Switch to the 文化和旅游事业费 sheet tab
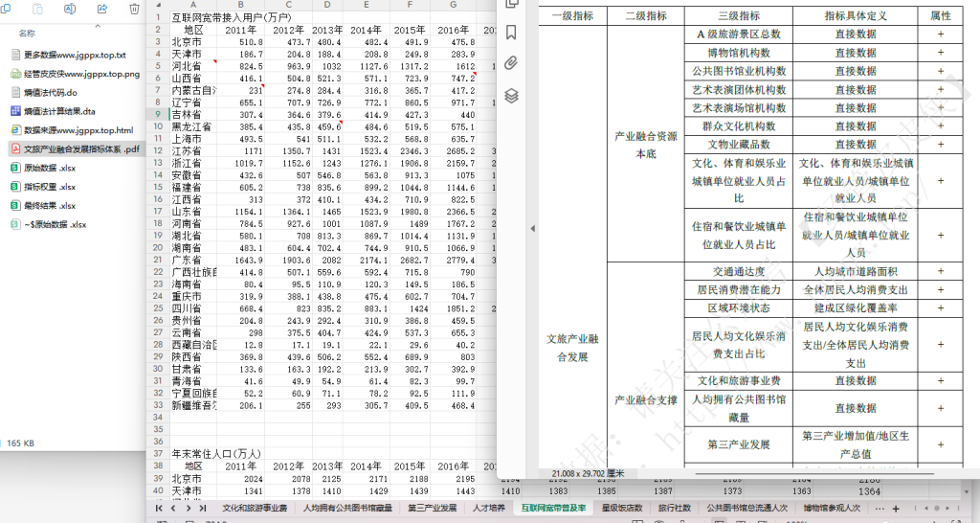Image resolution: width=980 pixels, height=523 pixels. pos(255,508)
